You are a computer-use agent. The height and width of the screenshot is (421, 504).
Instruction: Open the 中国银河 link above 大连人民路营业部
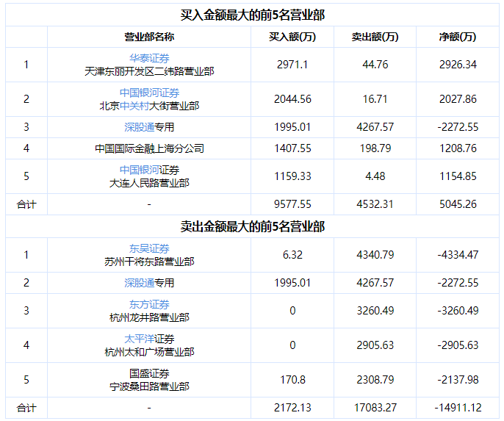tap(139, 170)
